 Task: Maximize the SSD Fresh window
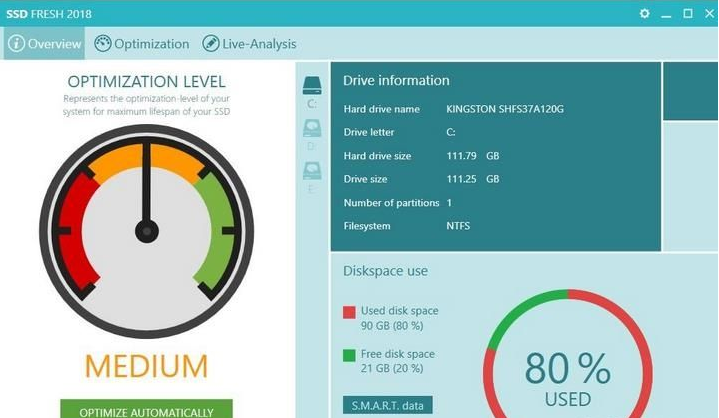click(688, 13)
